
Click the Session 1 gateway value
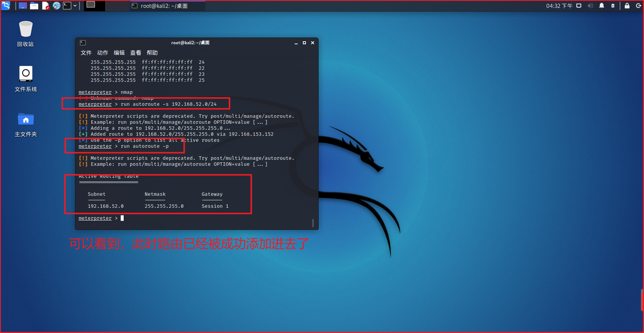tap(215, 206)
